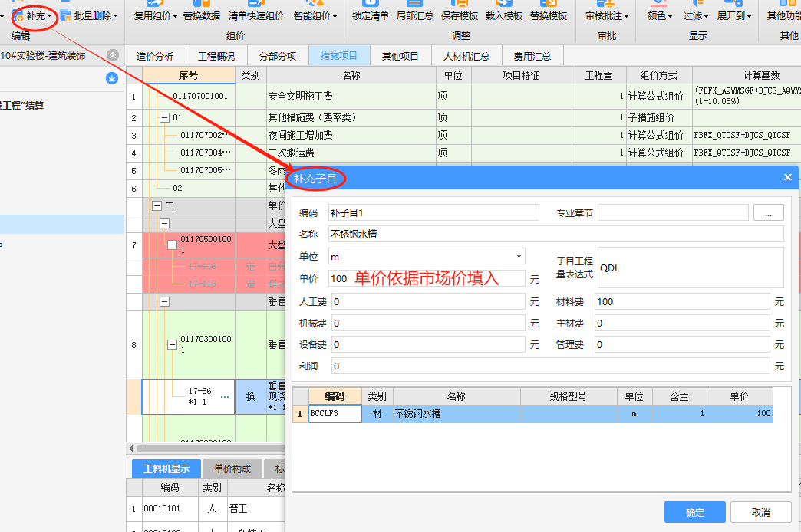Click 其他措施费（费率类） row name

[x=351, y=117]
